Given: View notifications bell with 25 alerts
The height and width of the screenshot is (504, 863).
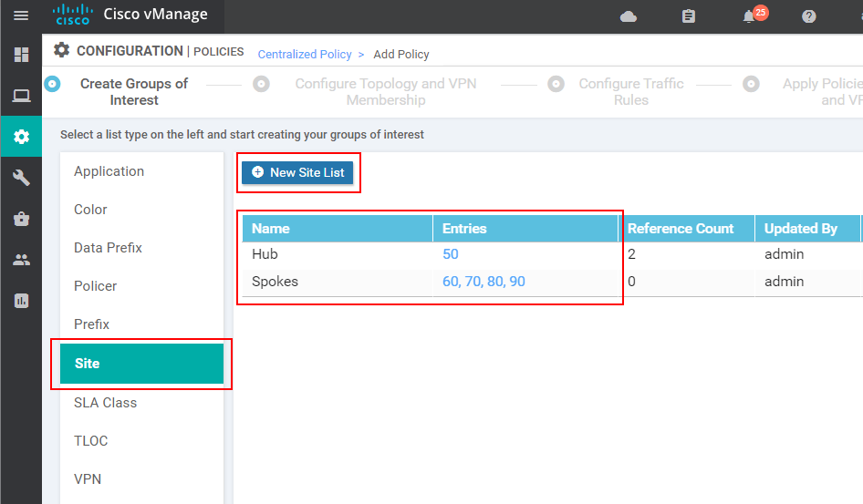Looking at the screenshot, I should [750, 16].
